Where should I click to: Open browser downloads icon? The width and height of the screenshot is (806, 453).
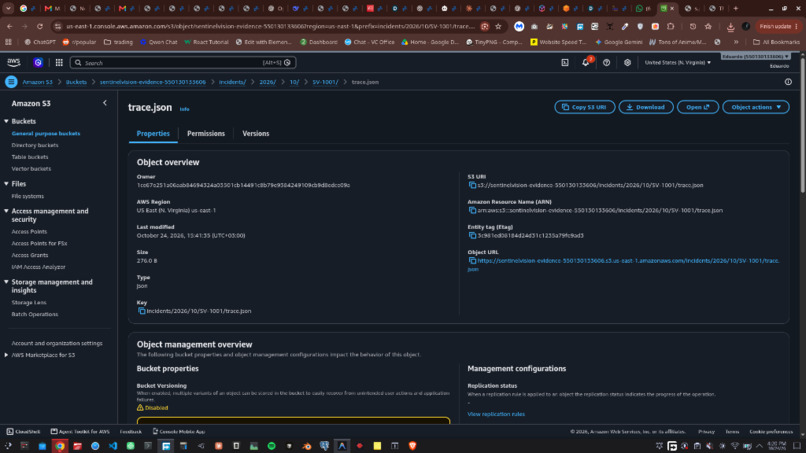pos(730,26)
